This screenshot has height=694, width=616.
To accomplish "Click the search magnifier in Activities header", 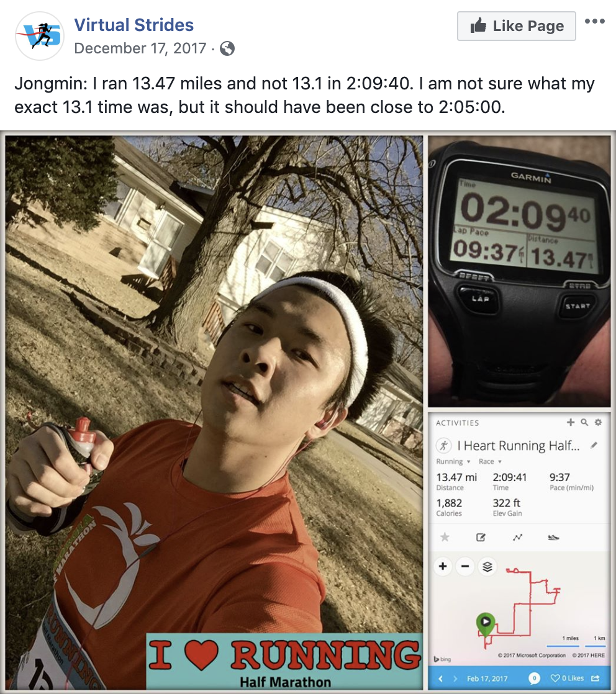I will tap(584, 422).
